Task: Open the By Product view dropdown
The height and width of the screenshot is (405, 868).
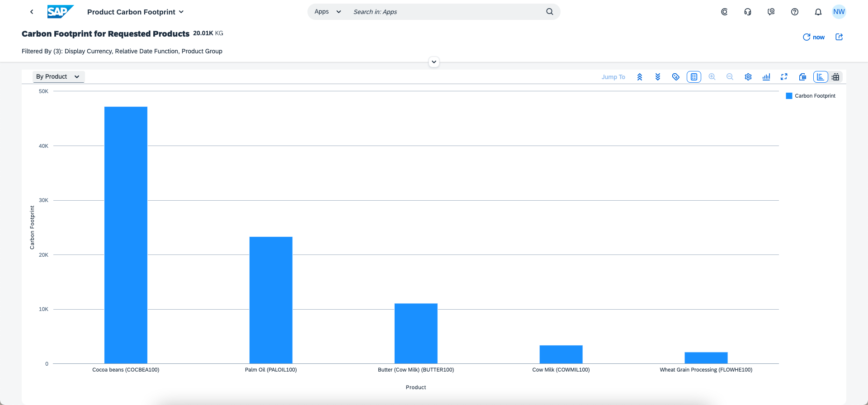Action: pyautogui.click(x=58, y=77)
